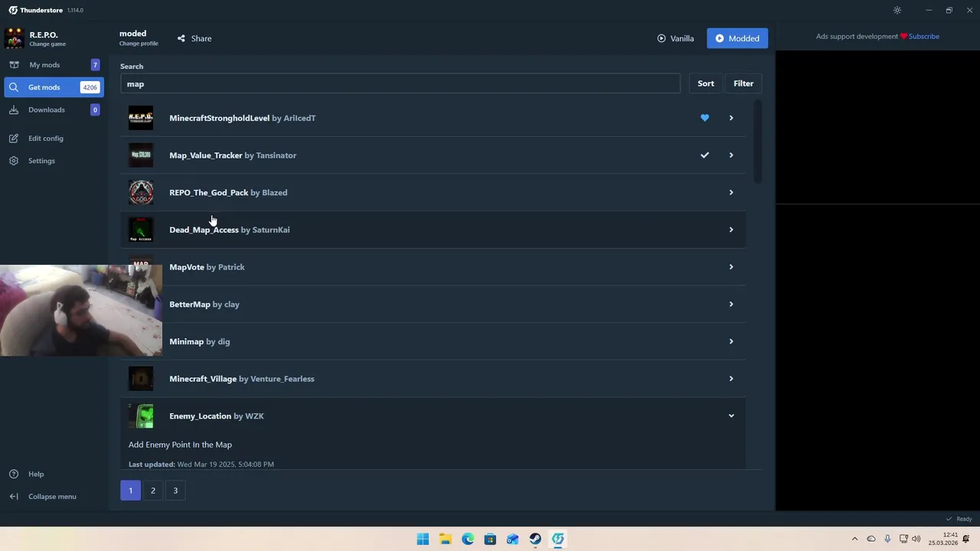
Task: Select BetterMap by clay entry
Action: pos(204,304)
